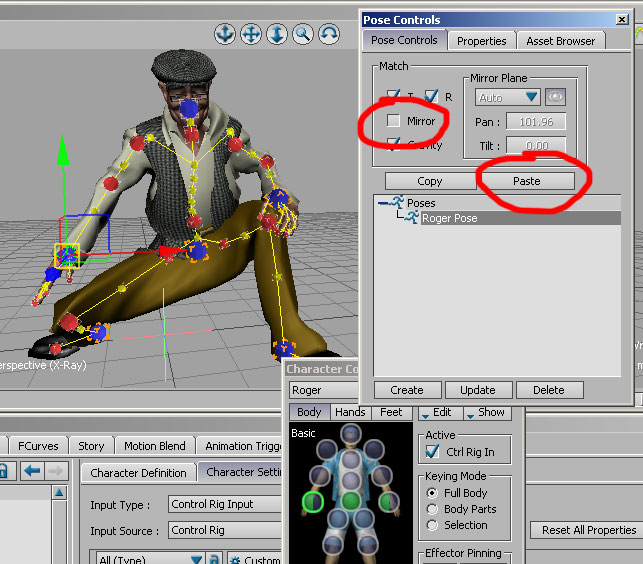643x564 pixels.
Task: Uncheck the Ctrl Rig In checkbox
Action: (432, 452)
